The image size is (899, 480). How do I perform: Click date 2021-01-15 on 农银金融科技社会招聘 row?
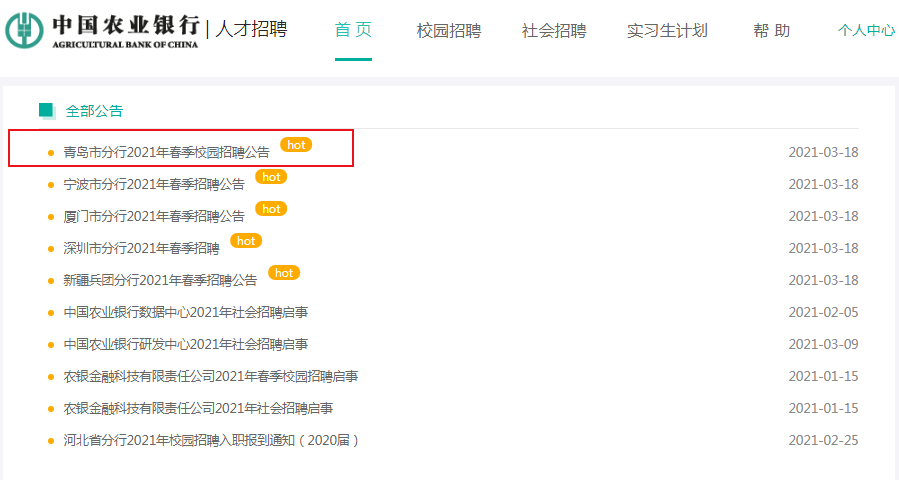[x=823, y=409]
